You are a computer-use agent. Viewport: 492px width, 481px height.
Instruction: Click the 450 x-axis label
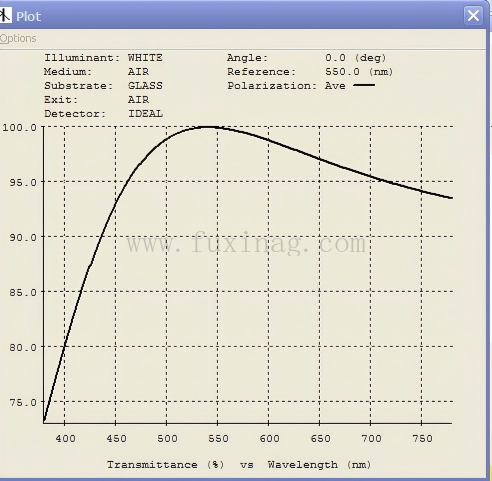coord(116,438)
